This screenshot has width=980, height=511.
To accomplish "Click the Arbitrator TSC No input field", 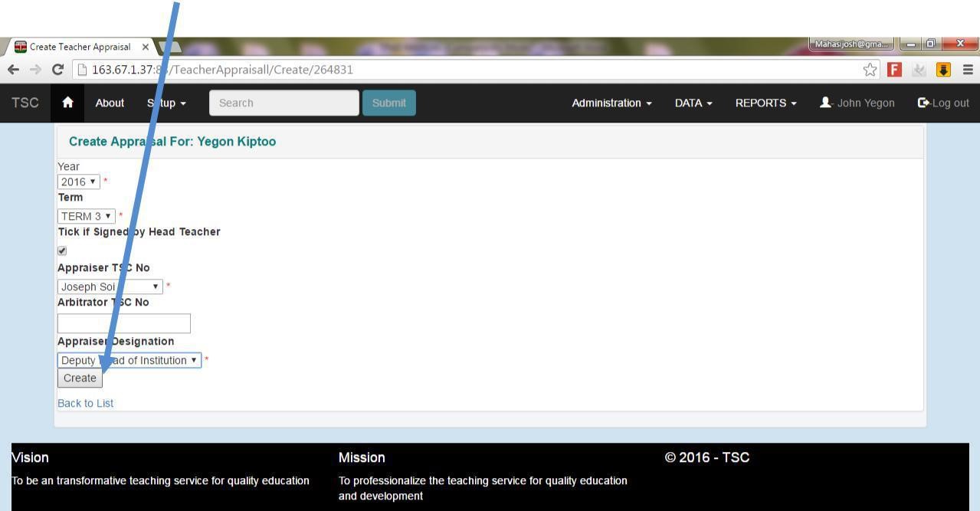I will click(124, 323).
